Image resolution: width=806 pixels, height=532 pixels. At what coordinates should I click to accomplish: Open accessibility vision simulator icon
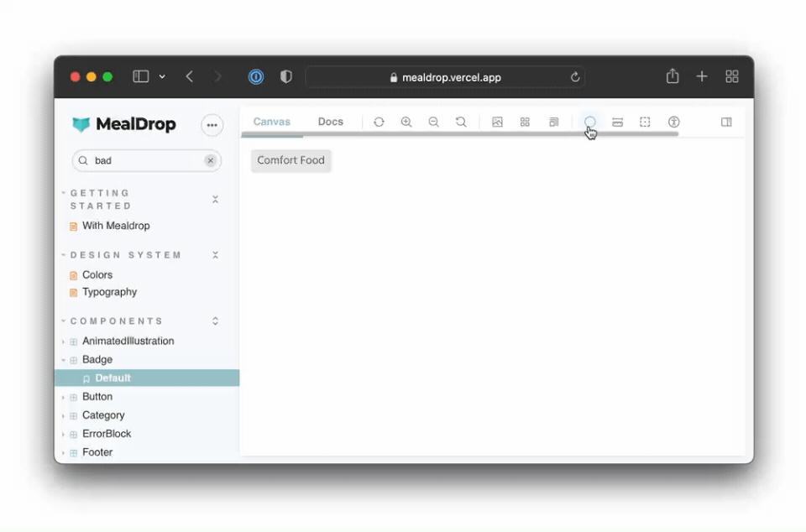click(x=673, y=122)
